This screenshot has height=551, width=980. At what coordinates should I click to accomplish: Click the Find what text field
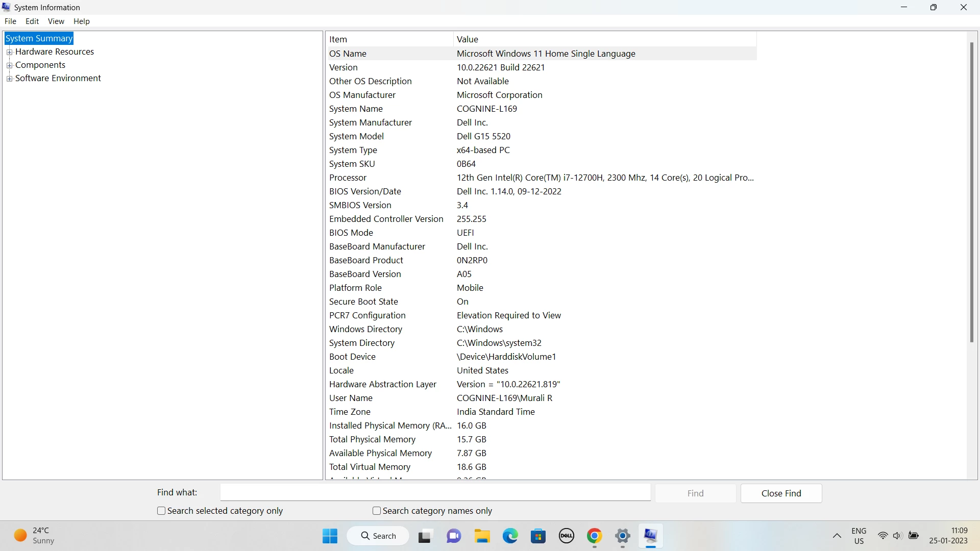pyautogui.click(x=435, y=493)
